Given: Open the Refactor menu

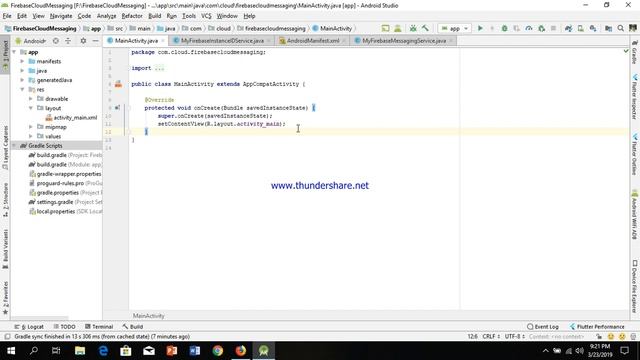Looking at the screenshot, I should tap(132, 16).
